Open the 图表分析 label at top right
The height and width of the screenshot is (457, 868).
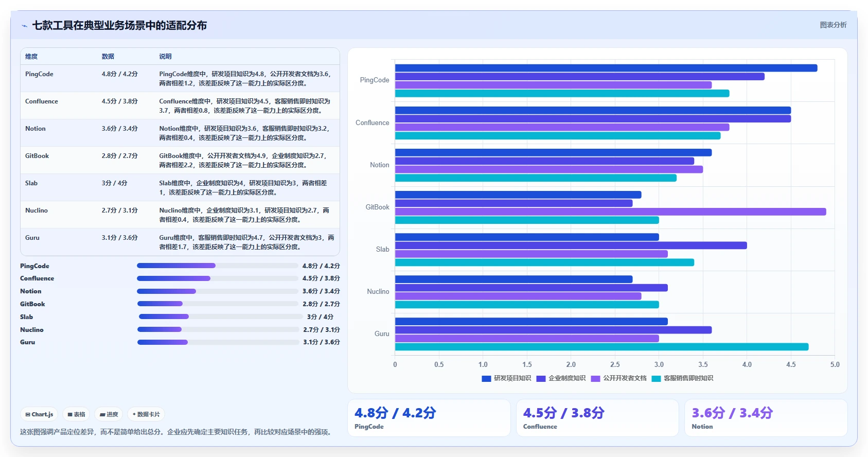tap(833, 25)
